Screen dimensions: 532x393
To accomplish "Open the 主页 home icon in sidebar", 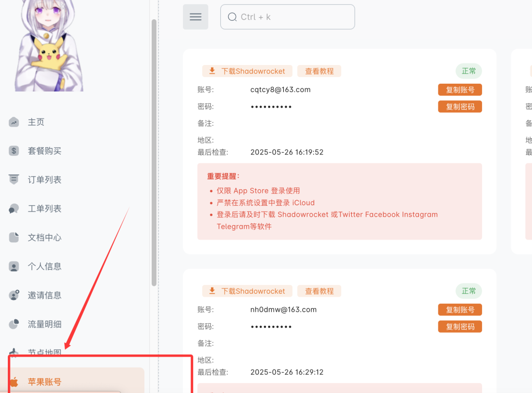I will (x=14, y=122).
